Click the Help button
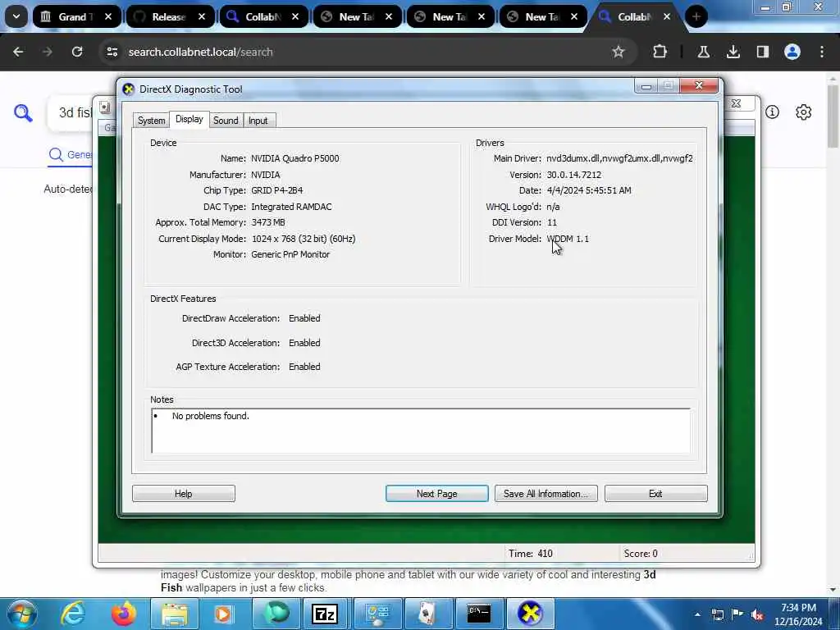Viewport: 840px width, 630px height. [x=183, y=493]
